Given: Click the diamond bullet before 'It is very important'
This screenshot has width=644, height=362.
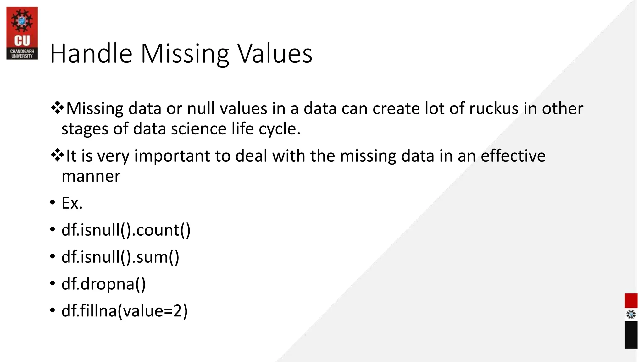Looking at the screenshot, I should [x=57, y=155].
